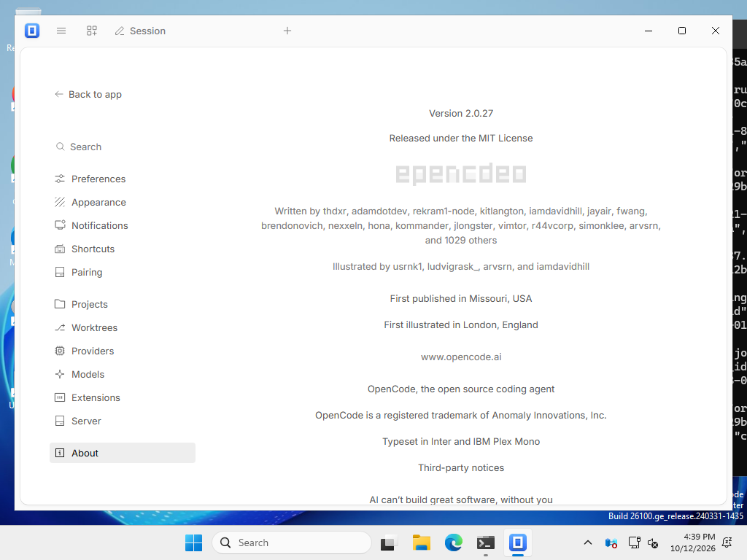Click the Pairing device icon
The height and width of the screenshot is (560, 747).
click(x=60, y=273)
